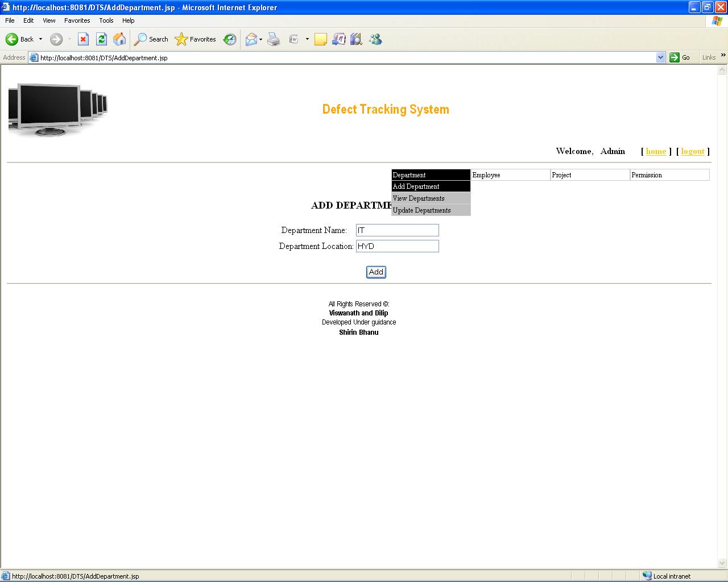Open the Back button history dropdown arrow
The image size is (728, 582).
[x=40, y=39]
